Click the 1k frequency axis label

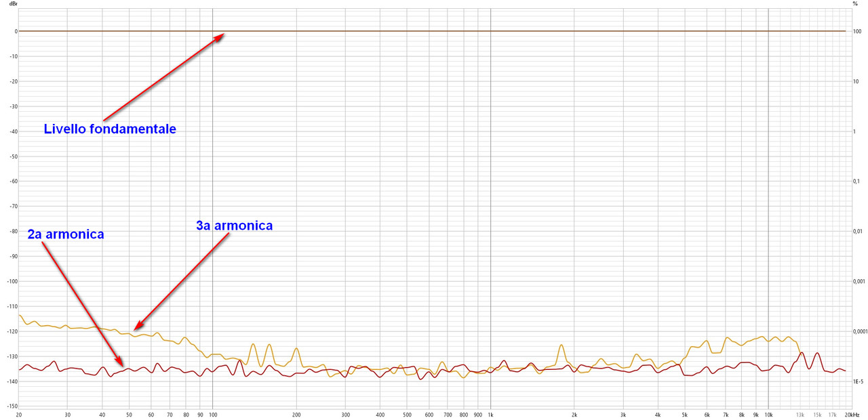490,414
